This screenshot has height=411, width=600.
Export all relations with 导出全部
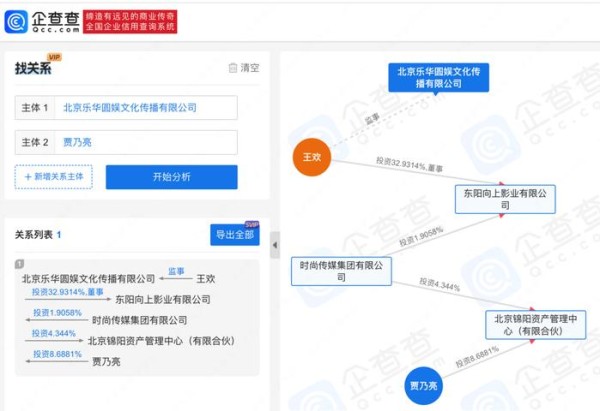click(x=235, y=235)
